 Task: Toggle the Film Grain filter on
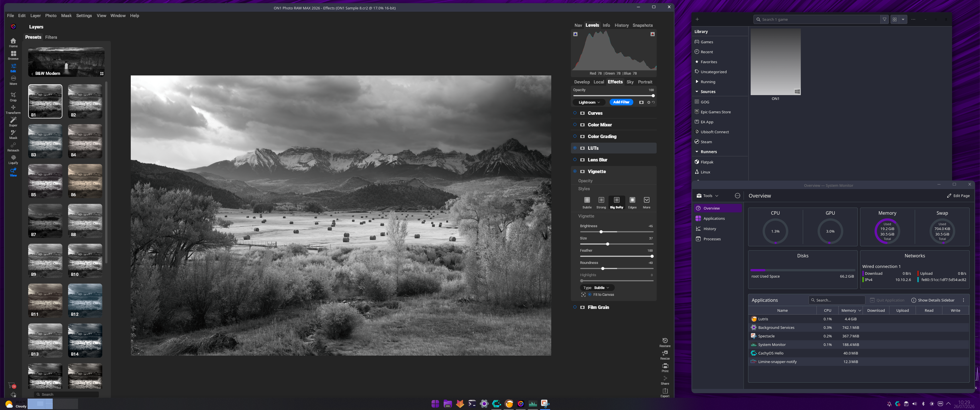pyautogui.click(x=575, y=307)
